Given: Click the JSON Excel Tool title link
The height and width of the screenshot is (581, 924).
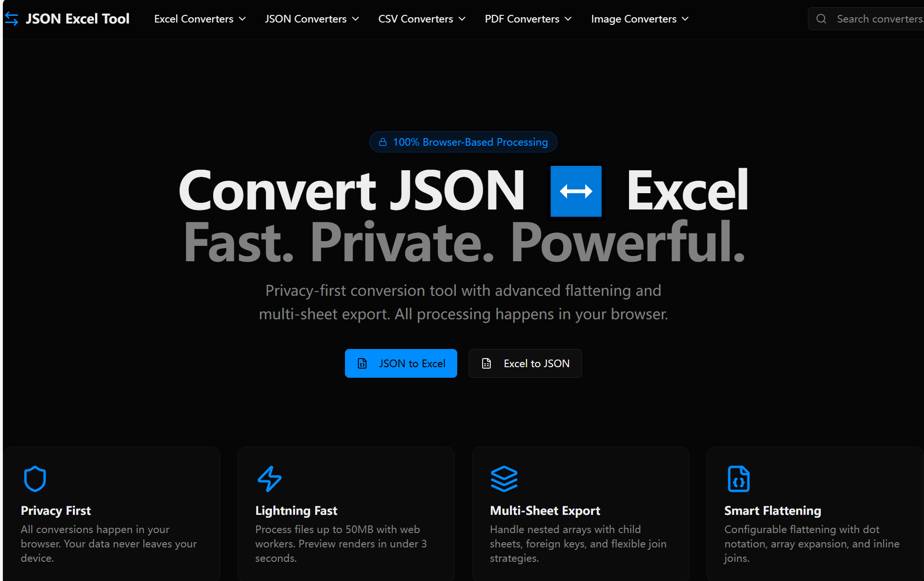Looking at the screenshot, I should coord(77,19).
